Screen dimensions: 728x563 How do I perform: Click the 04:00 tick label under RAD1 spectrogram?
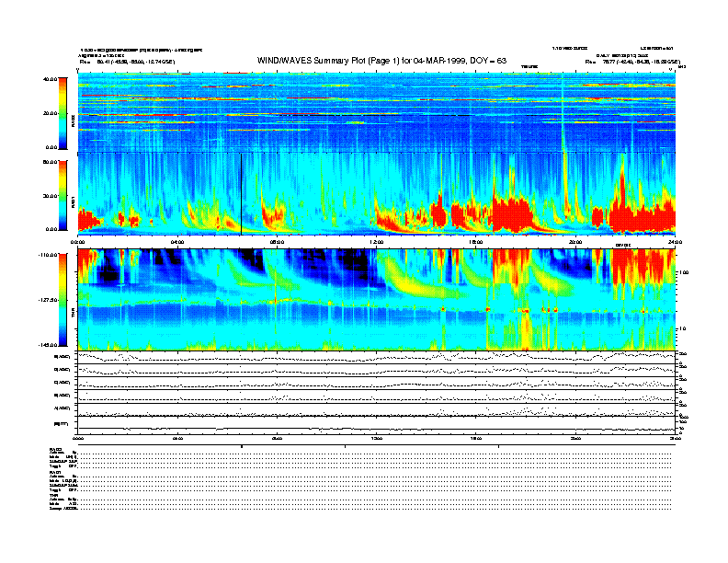(177, 242)
